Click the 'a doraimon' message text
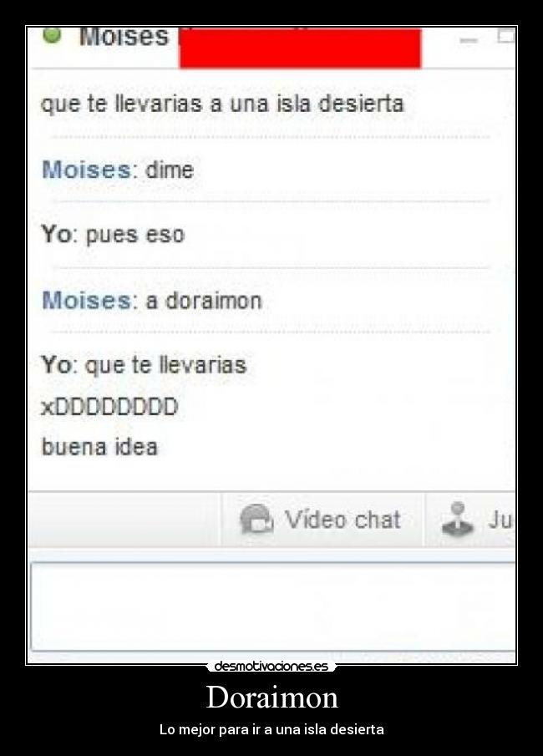The height and width of the screenshot is (756, 543). click(x=204, y=301)
